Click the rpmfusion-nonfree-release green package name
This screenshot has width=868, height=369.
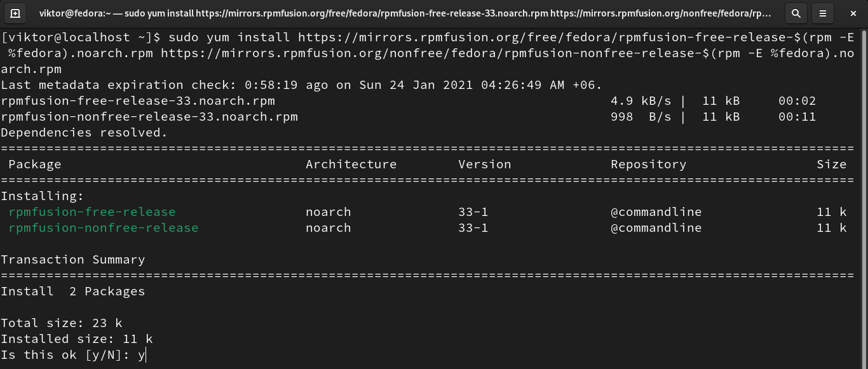103,228
